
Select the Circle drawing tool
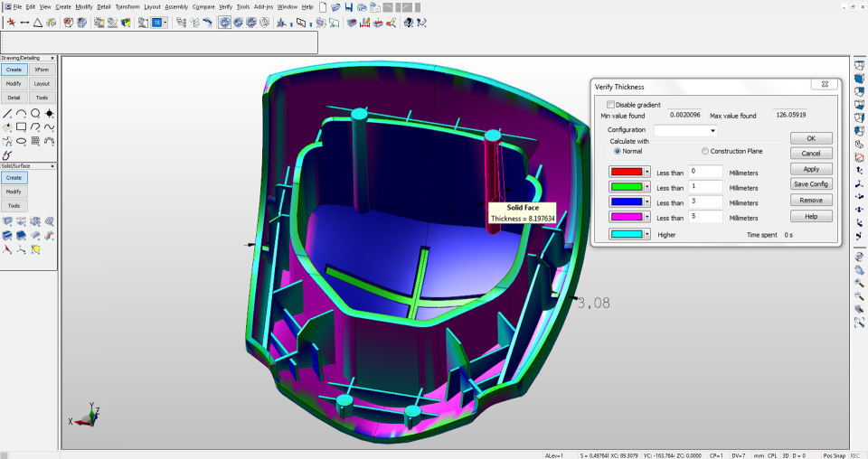point(34,114)
